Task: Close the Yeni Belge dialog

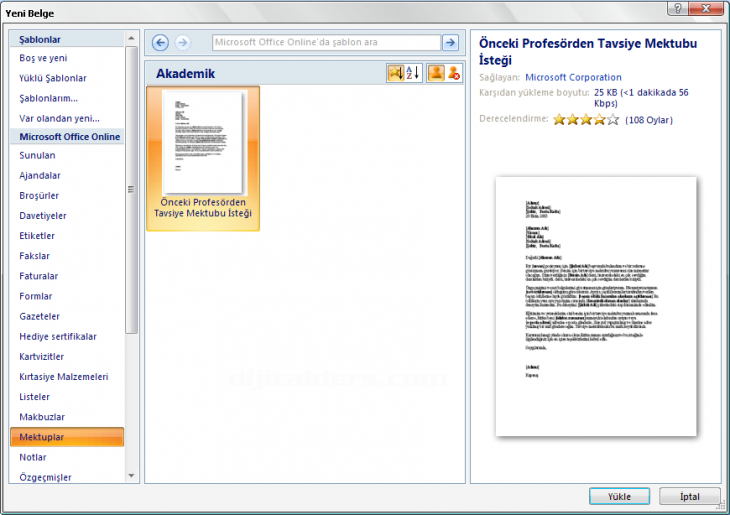Action: 706,8
